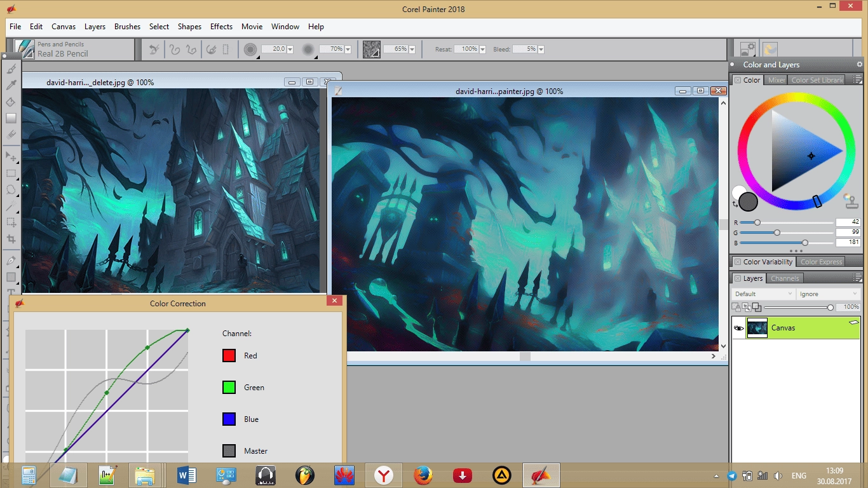Image resolution: width=868 pixels, height=488 pixels.
Task: Select the Eraser tool
Action: point(11,135)
